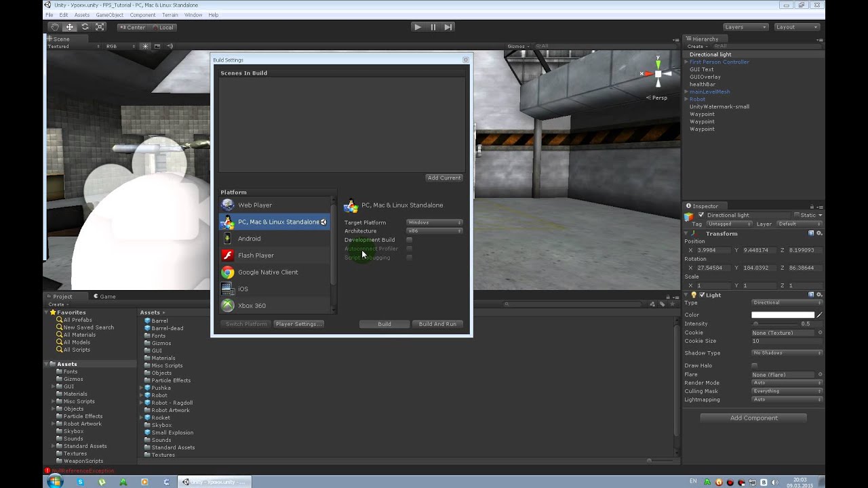This screenshot has width=868, height=488.
Task: Open Cookie texture object picker
Action: (820, 333)
